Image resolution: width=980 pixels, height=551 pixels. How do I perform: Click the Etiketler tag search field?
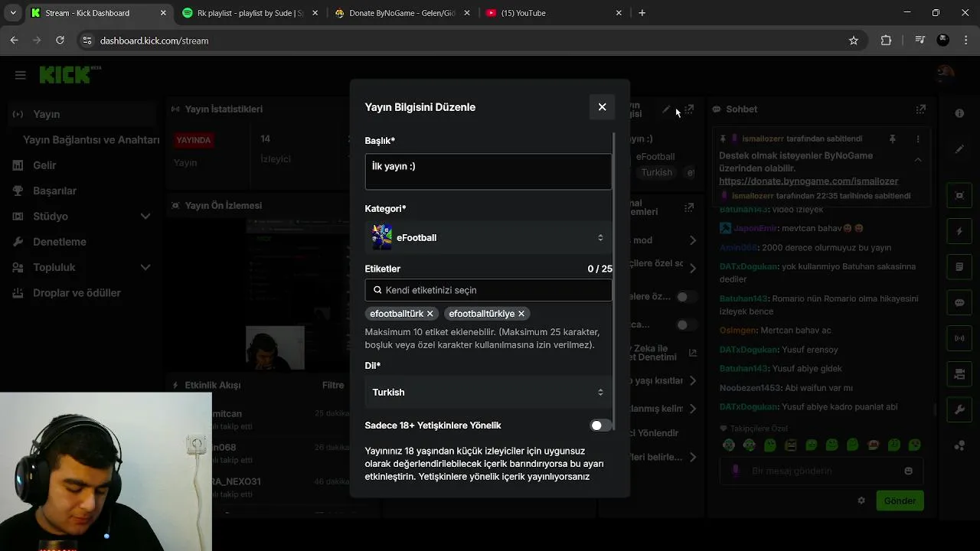click(x=488, y=290)
